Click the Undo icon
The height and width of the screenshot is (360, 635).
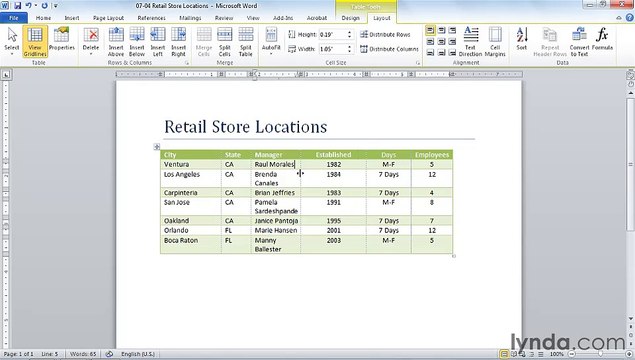(x=28, y=6)
